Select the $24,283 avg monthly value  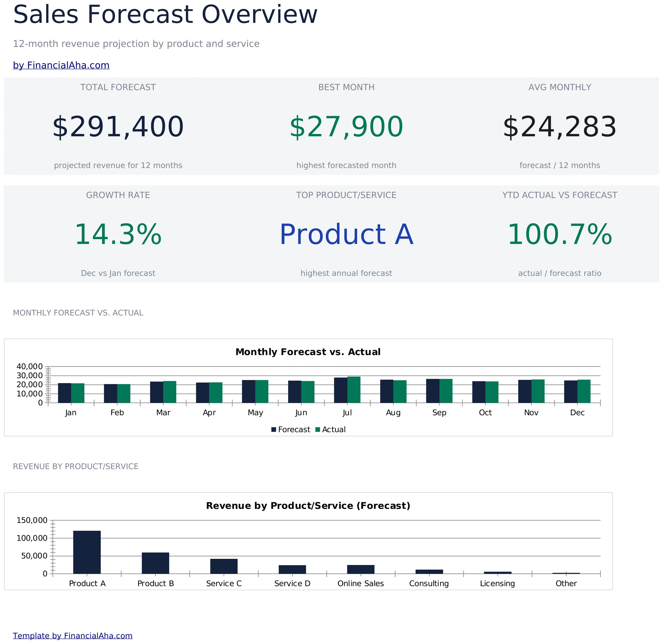click(x=560, y=127)
